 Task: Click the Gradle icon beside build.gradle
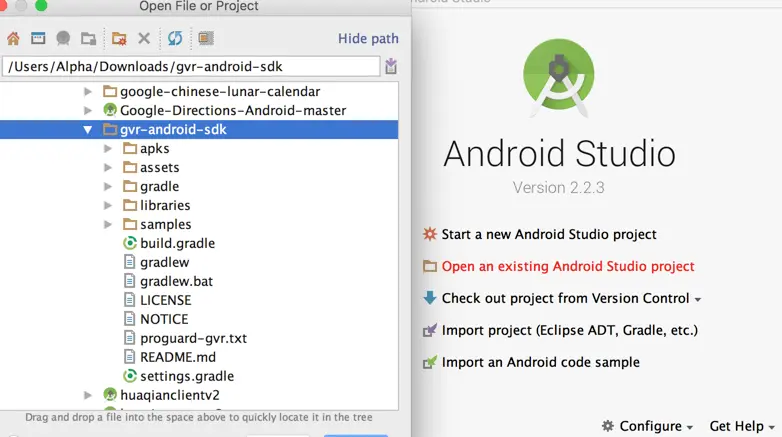(x=130, y=243)
